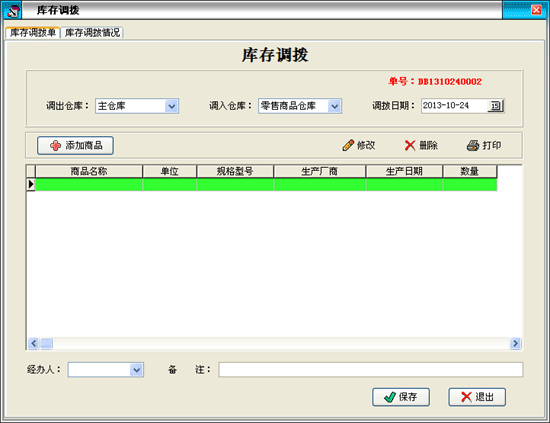Open the calendar picker for 调拨日期
550x423 pixels.
pos(495,106)
